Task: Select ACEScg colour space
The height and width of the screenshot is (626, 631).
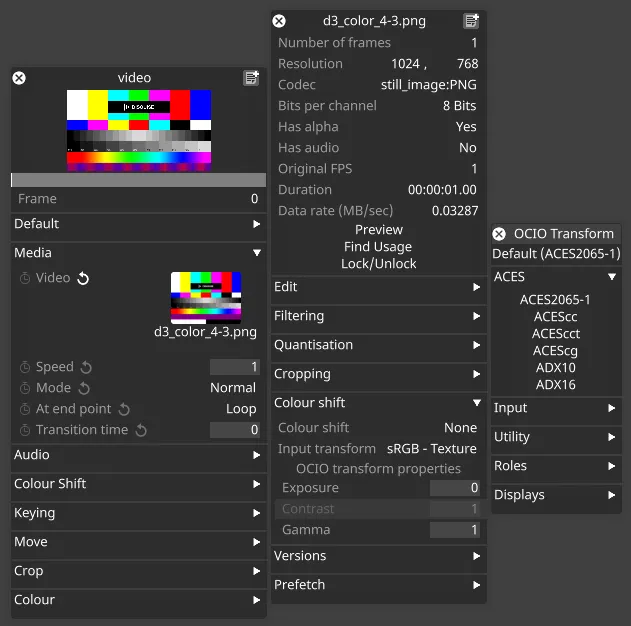Action: point(555,351)
